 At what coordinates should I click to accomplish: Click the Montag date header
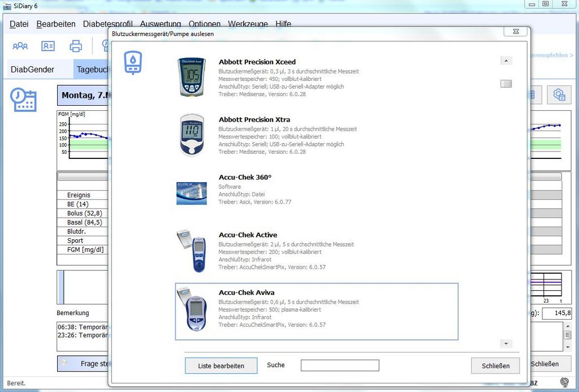(x=83, y=96)
